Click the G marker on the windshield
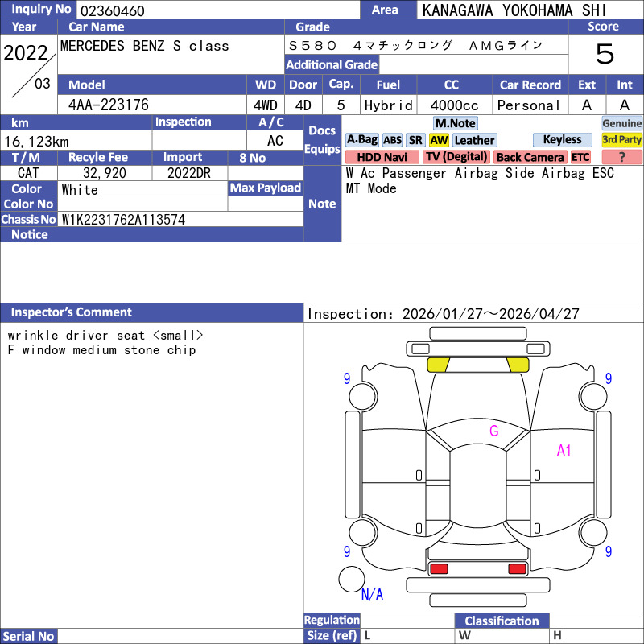 click(x=494, y=431)
